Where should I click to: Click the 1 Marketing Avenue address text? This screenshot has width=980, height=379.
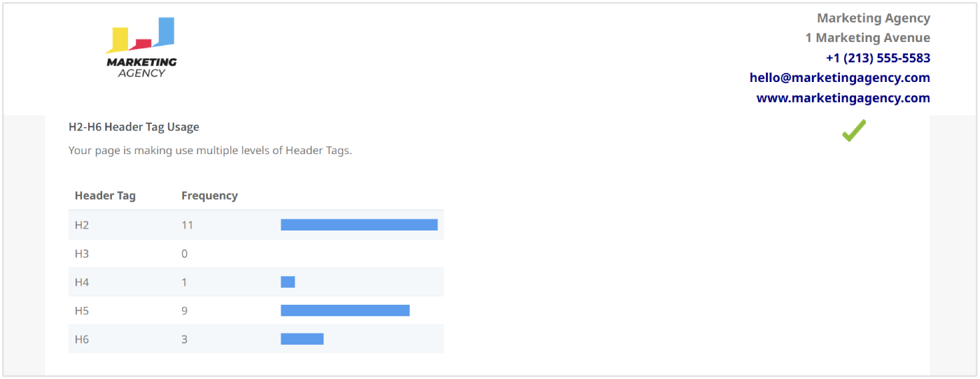coord(867,38)
